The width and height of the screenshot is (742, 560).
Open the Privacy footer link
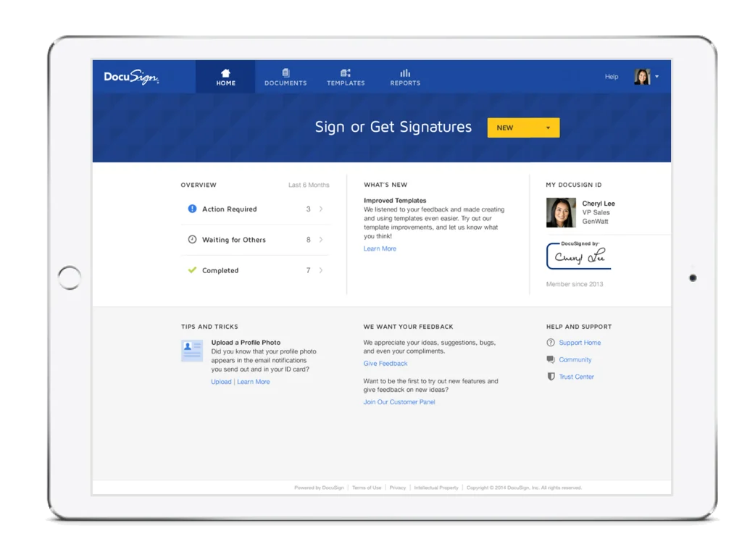(x=398, y=488)
